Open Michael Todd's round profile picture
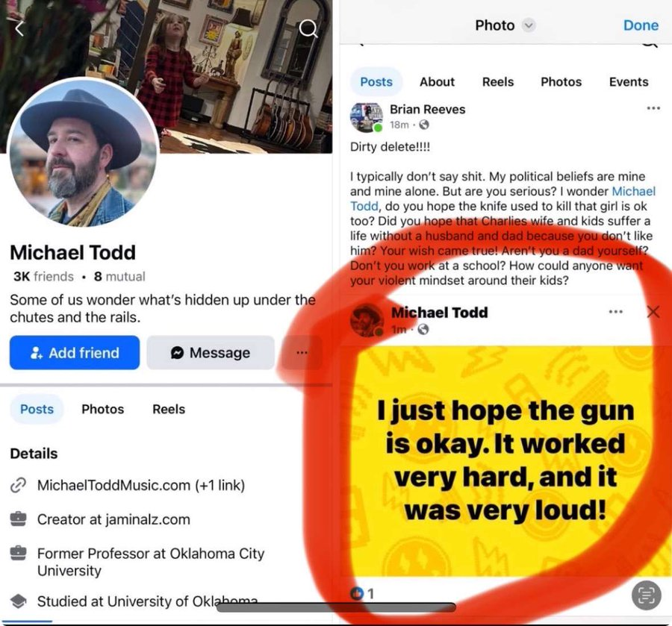This screenshot has height=626, width=672. point(84,153)
